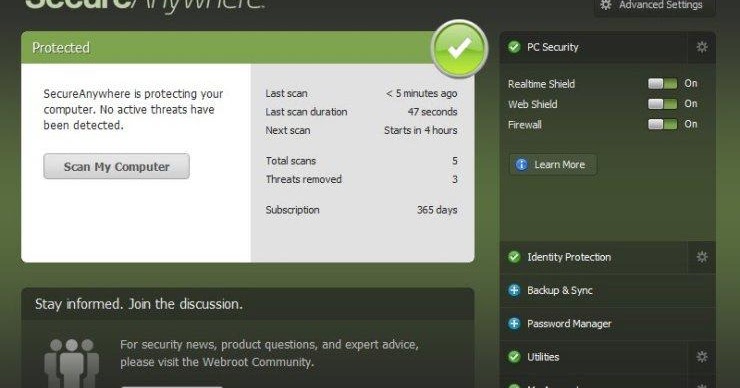Click the Identity Protection green check icon
Screen dimensions: 740x388
(514, 257)
